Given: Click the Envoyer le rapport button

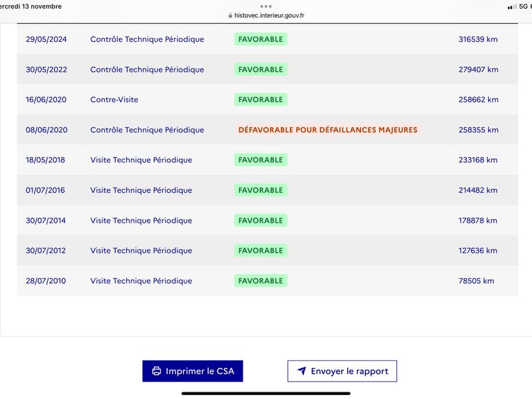Looking at the screenshot, I should [342, 371].
